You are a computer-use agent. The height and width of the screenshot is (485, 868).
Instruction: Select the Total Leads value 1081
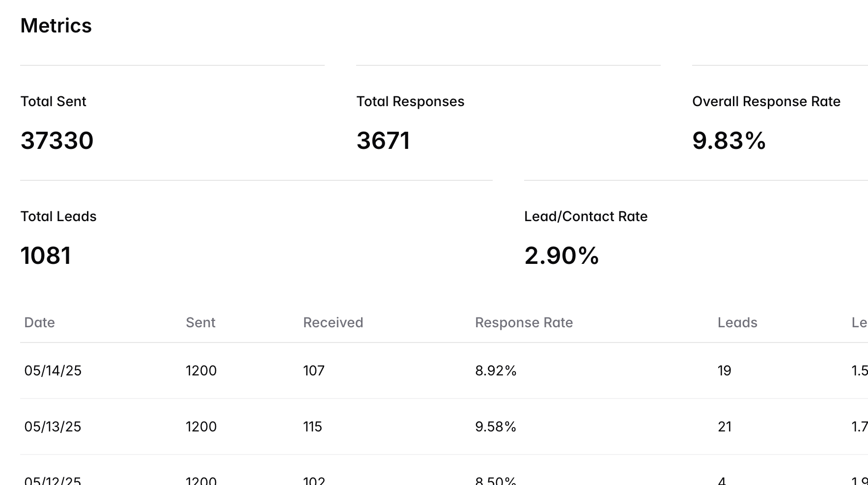point(46,256)
